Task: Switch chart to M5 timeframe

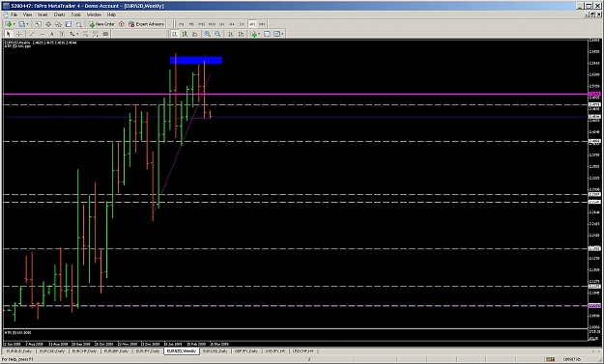Action: tap(191, 24)
